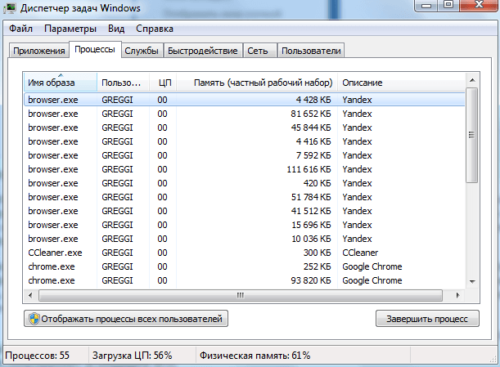Switch to the Приложения tab

pyautogui.click(x=39, y=51)
